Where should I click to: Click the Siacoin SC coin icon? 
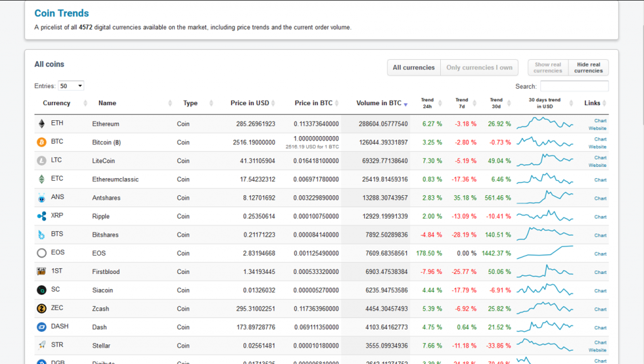coord(42,290)
